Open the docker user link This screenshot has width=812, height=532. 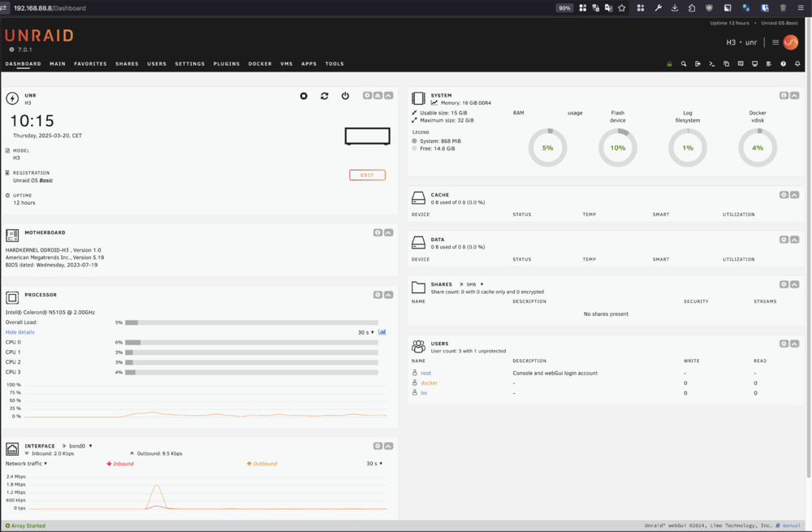pos(429,383)
